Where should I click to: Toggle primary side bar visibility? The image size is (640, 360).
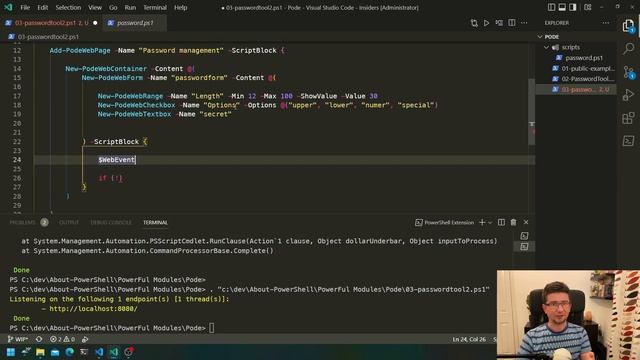coord(551,7)
